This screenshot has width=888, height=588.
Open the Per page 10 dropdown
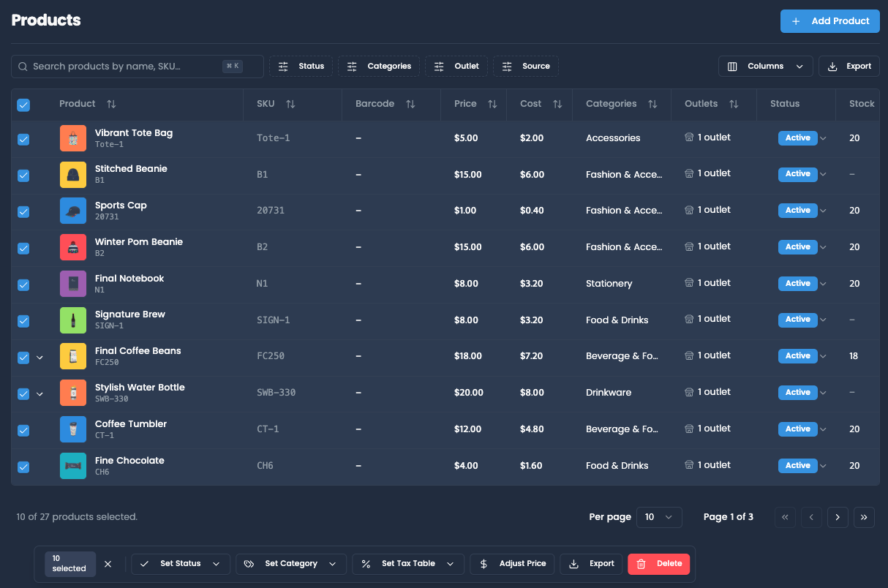[x=659, y=517]
